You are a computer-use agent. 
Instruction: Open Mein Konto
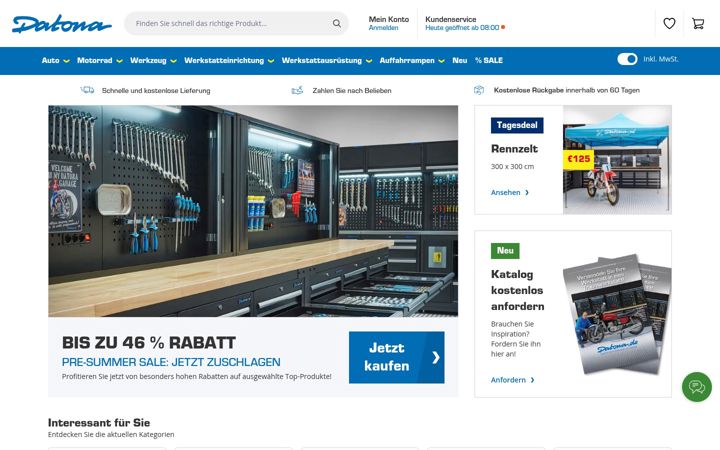click(388, 19)
